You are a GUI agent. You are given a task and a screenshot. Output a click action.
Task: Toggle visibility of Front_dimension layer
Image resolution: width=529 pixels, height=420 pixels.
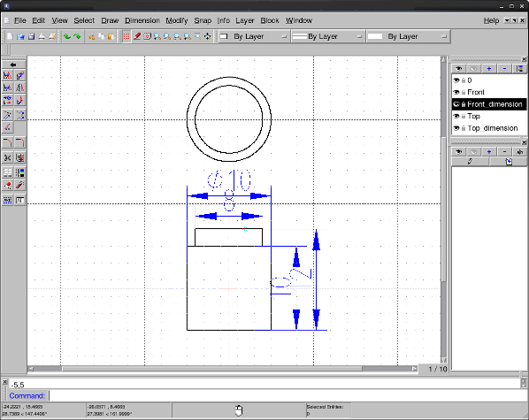point(456,104)
